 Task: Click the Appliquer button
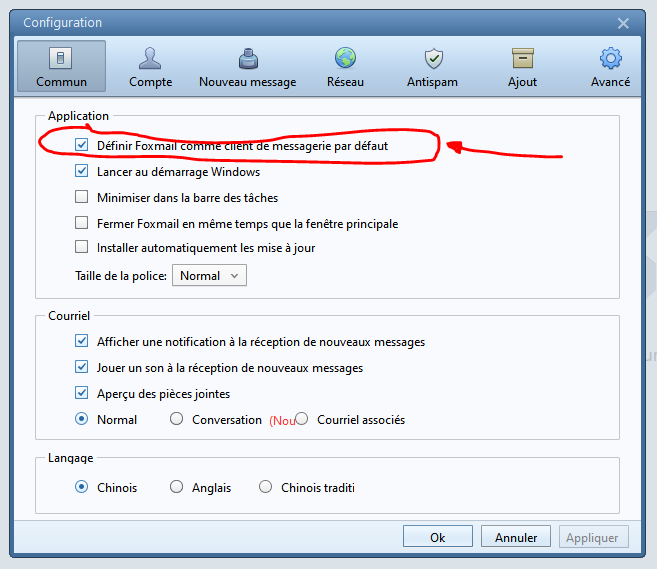(594, 537)
